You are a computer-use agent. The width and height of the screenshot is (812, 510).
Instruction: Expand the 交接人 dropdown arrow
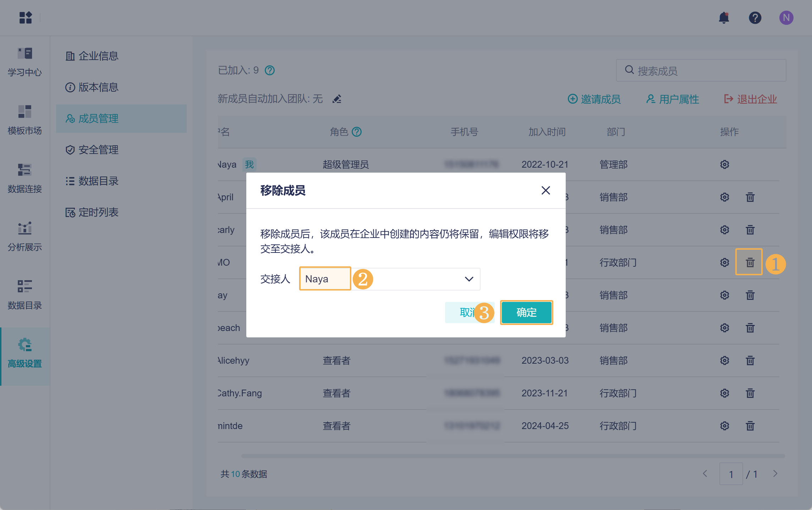[x=469, y=279]
